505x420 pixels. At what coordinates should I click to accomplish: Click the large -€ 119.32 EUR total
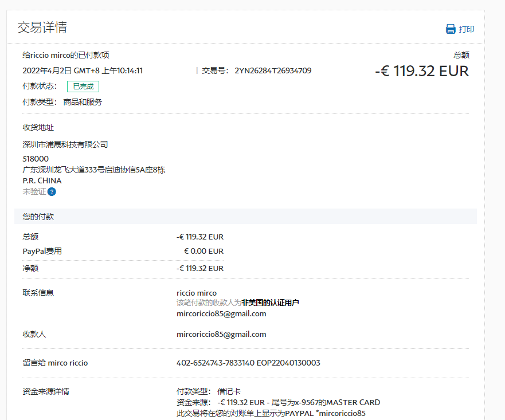(x=422, y=71)
